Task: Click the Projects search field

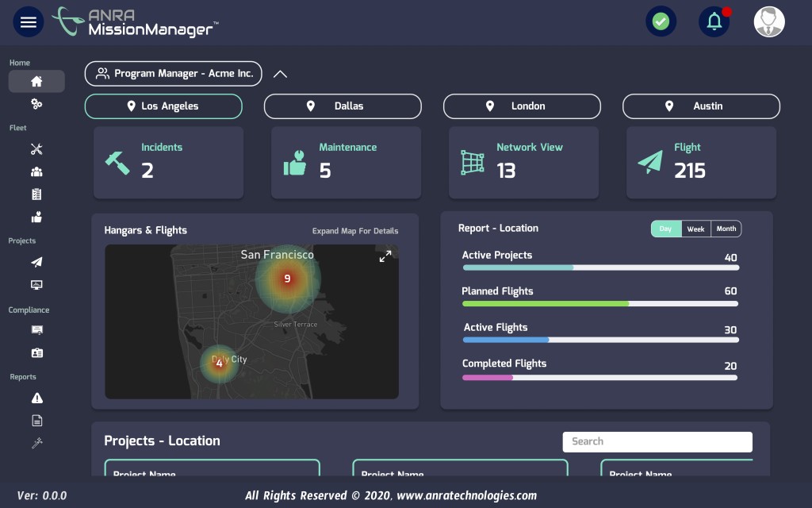Action: pyautogui.click(x=657, y=442)
